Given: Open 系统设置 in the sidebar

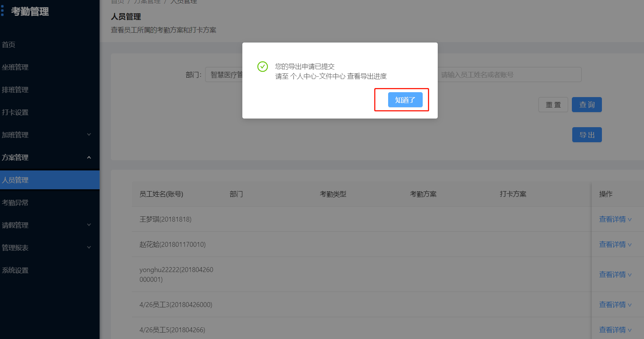Looking at the screenshot, I should [x=15, y=271].
